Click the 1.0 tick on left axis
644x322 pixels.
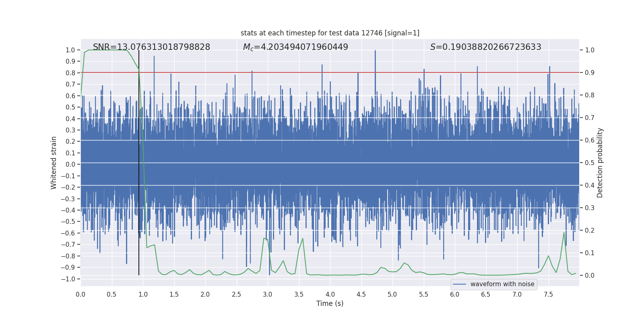[x=70, y=50]
